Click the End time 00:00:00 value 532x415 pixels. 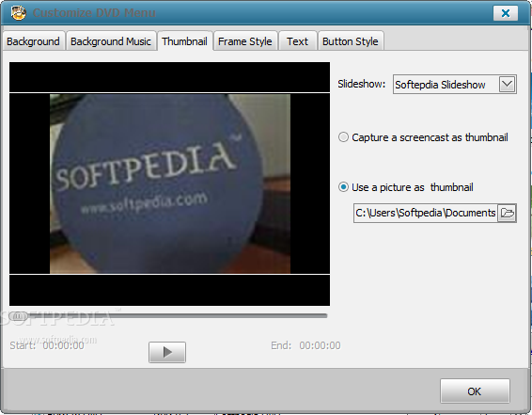(x=320, y=345)
